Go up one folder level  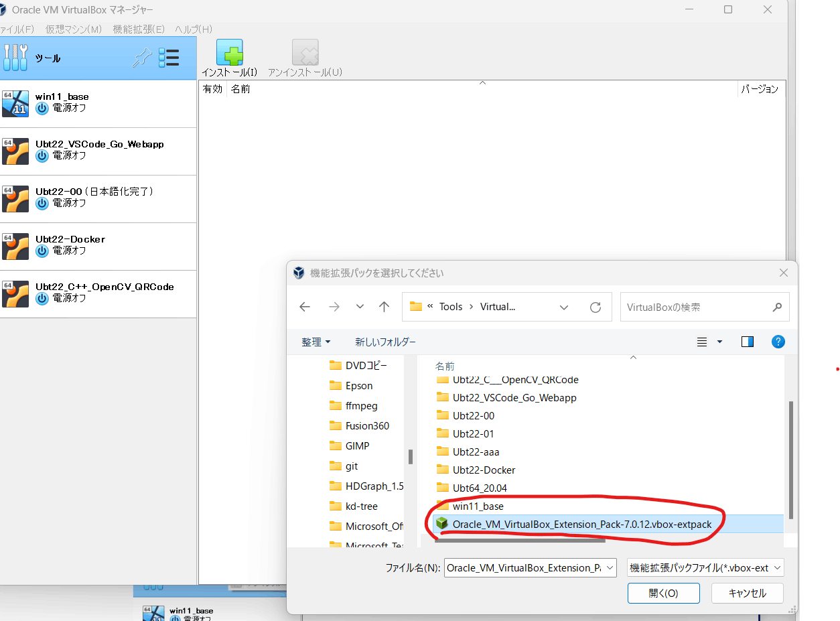(x=384, y=307)
